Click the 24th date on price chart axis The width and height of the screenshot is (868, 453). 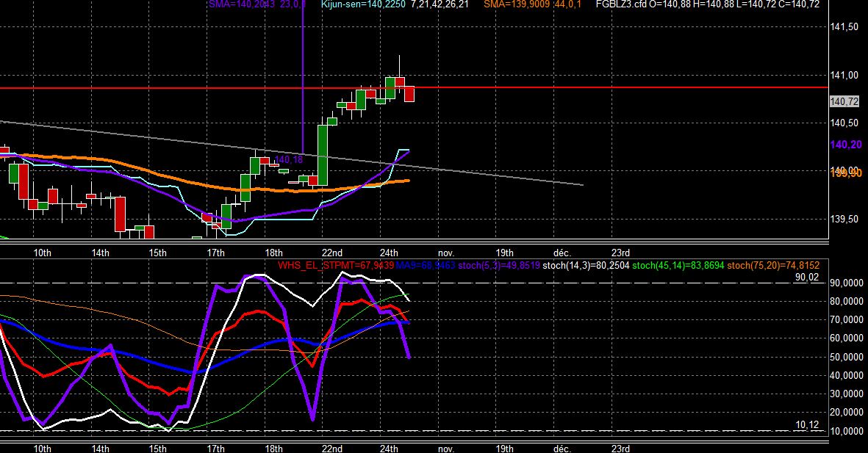[x=389, y=253]
